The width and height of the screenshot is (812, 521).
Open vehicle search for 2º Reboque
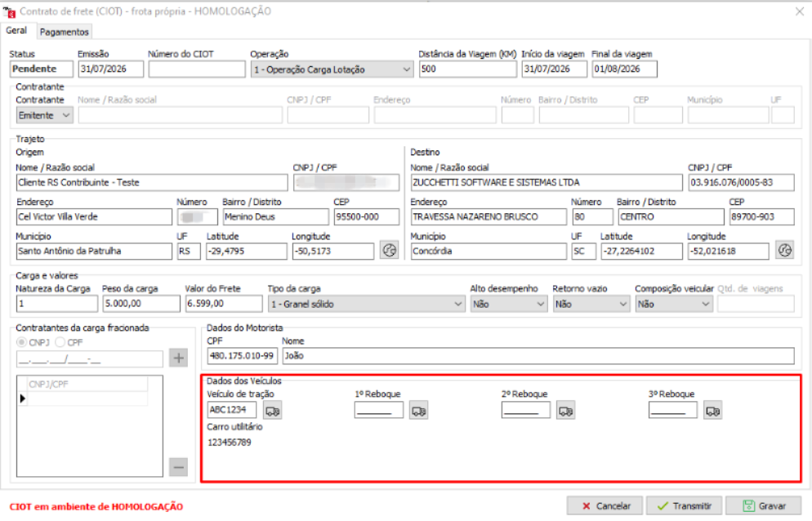point(565,411)
